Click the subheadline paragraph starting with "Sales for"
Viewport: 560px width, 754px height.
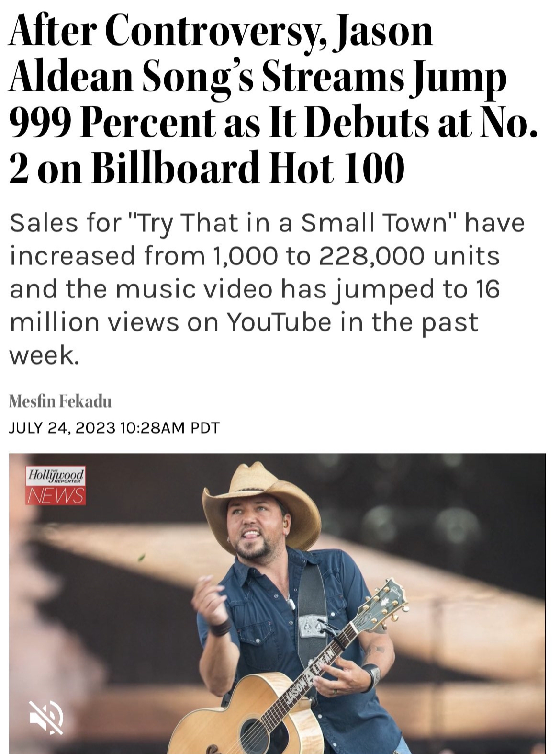[x=266, y=289]
